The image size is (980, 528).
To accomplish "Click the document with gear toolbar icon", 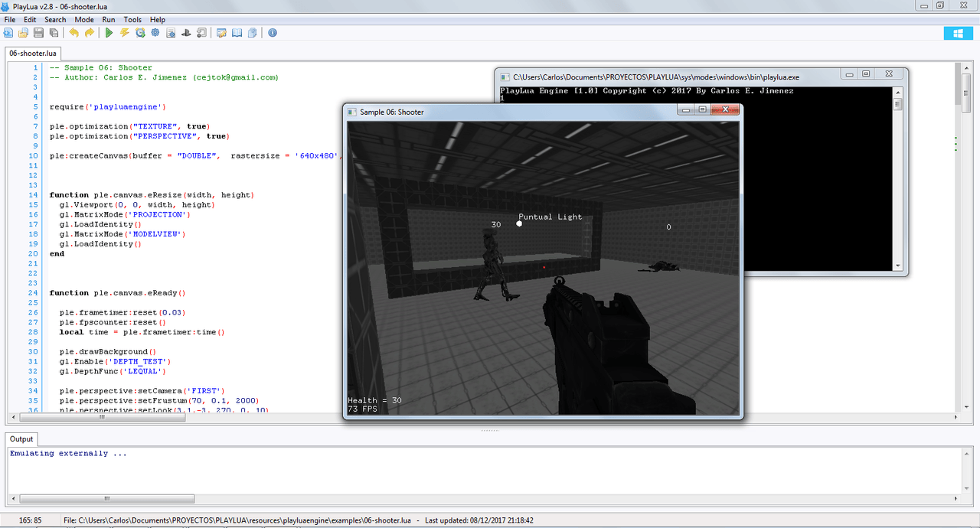I will 171,33.
